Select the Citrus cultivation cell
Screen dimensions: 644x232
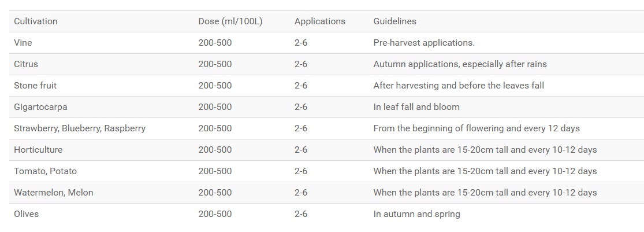26,64
